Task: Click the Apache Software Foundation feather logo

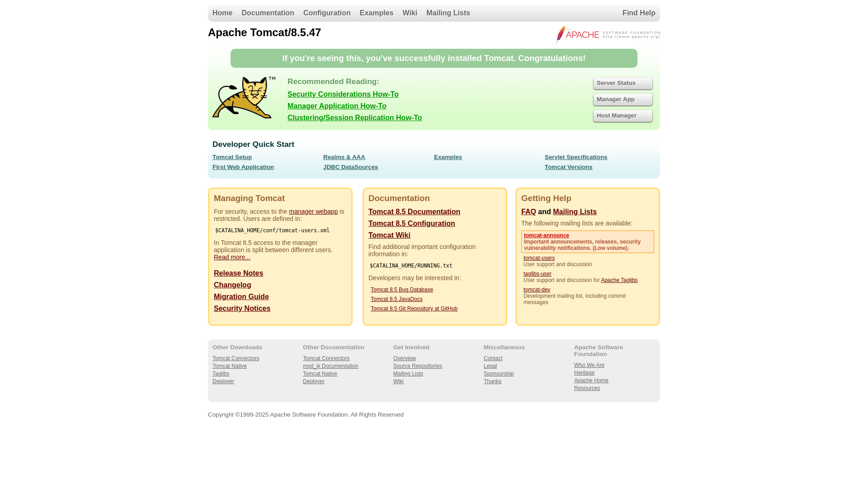Action: point(608,35)
